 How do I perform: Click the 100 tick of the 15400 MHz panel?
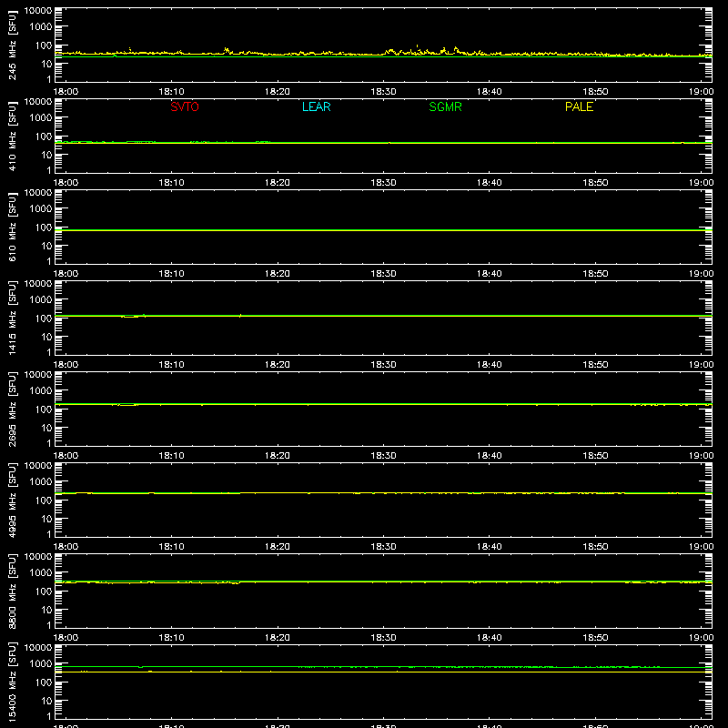[44, 682]
